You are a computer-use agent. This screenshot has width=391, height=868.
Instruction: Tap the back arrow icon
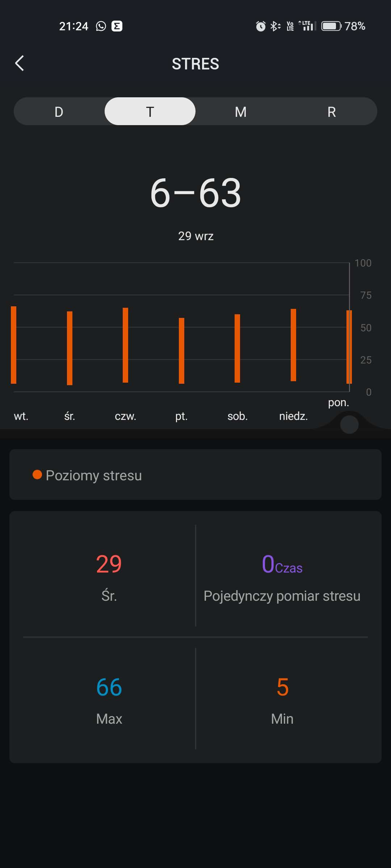pyautogui.click(x=20, y=63)
